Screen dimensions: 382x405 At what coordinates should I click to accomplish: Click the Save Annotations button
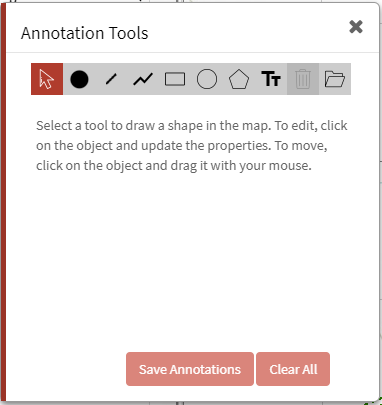pos(190,369)
